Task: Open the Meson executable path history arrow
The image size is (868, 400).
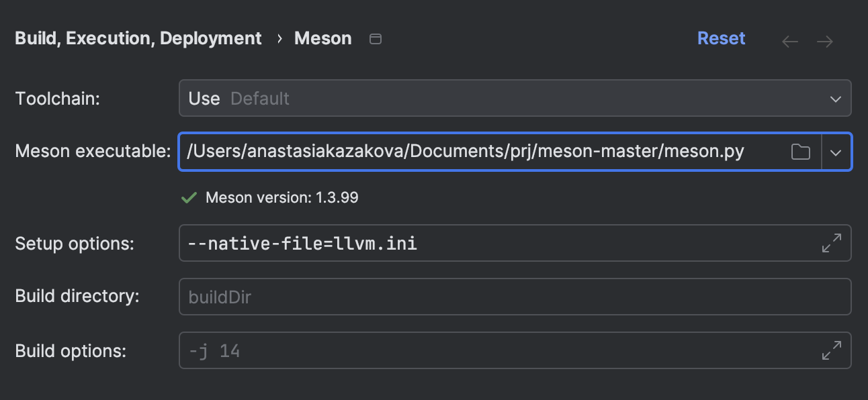Action: coord(836,152)
